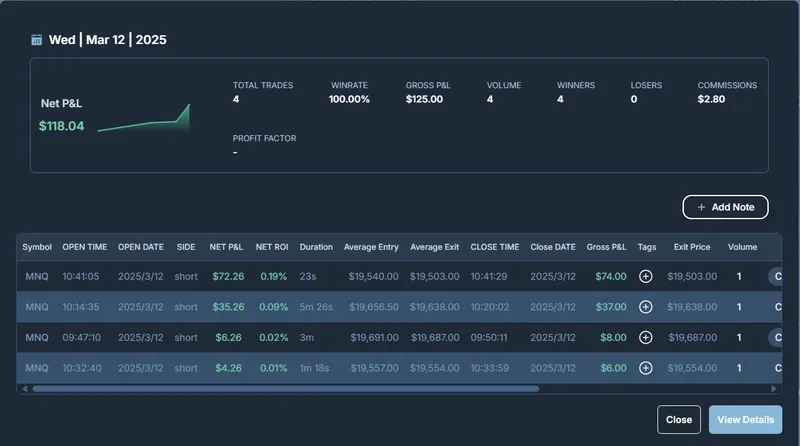Click the Net P&L sparkline chart

coord(144,118)
